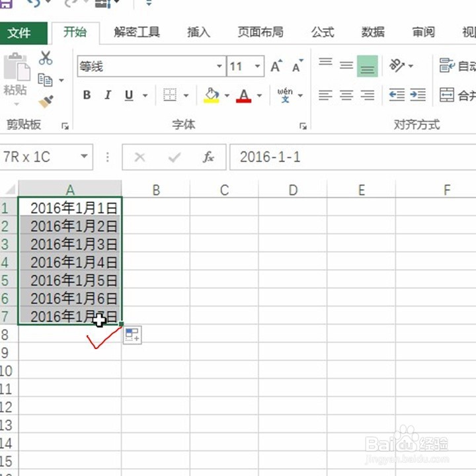Viewport: 476px width, 476px height.
Task: Open the 等线 font name dropdown
Action: 219,66
